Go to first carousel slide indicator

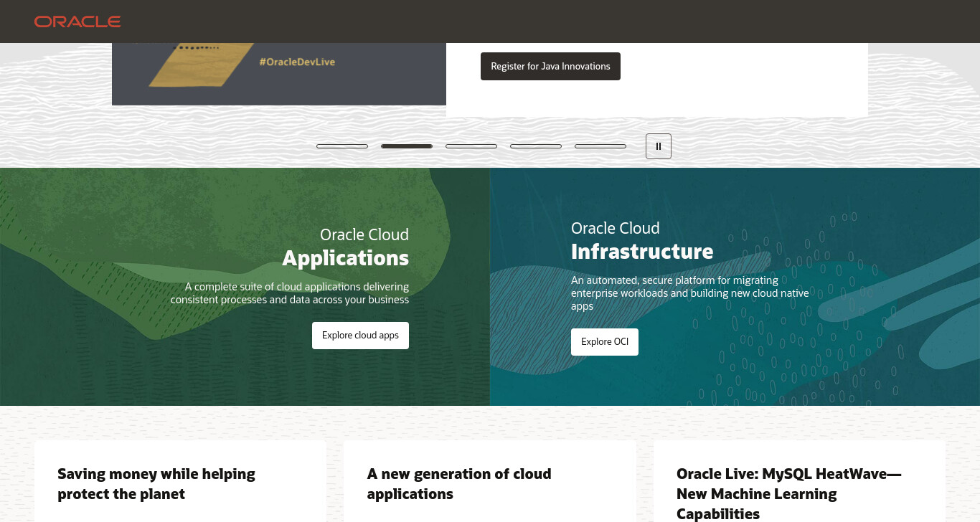(x=342, y=146)
